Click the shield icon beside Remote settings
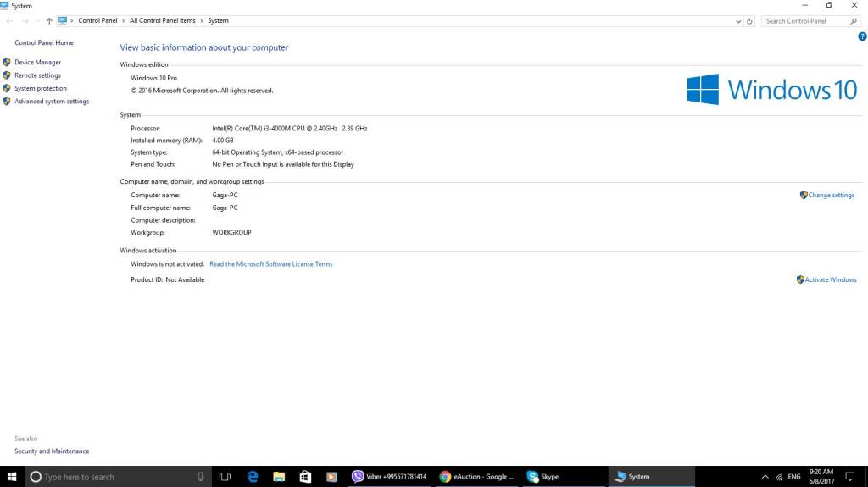Viewport: 868px width, 487px height. [x=7, y=75]
